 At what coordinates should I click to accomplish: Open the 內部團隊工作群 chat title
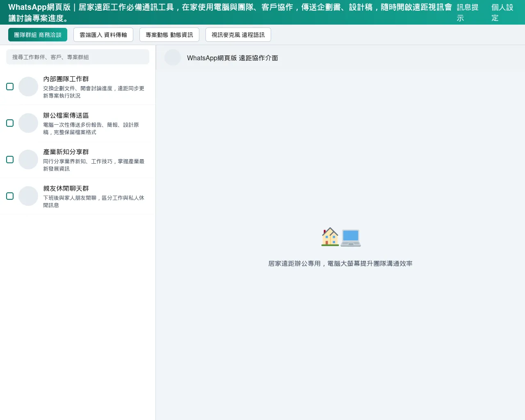click(x=66, y=79)
